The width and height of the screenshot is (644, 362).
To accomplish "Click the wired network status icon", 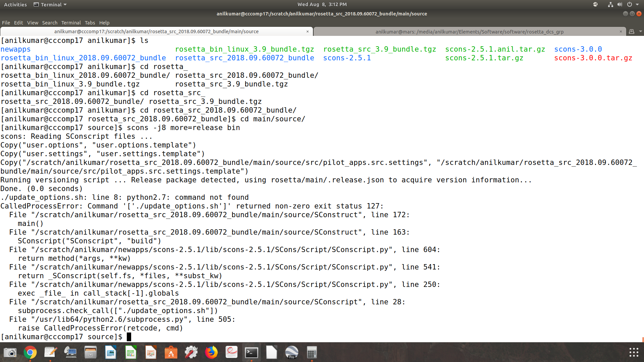I will coord(610,5).
